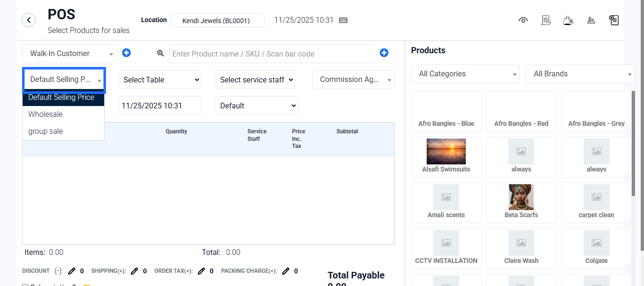Select CCTV INSTALLATION product
This screenshot has width=644, height=286.
(x=446, y=248)
